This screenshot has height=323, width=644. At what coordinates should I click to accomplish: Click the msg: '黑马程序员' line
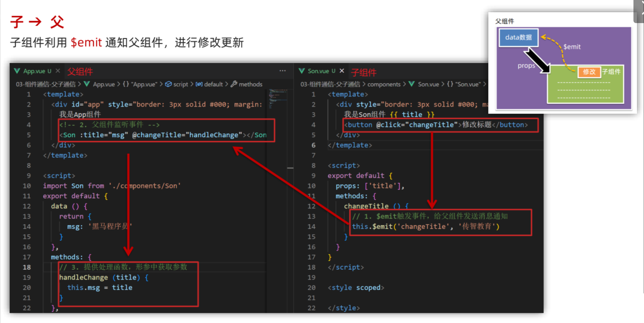click(99, 227)
